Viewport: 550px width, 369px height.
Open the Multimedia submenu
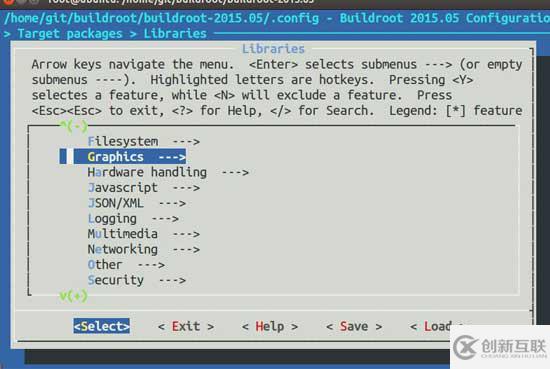pos(144,234)
